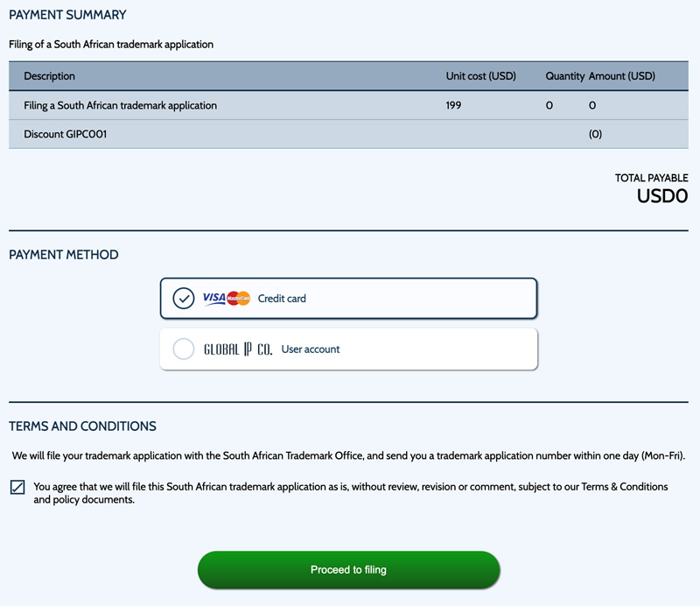The height and width of the screenshot is (606, 700).
Task: Click the MasterCard logo icon
Action: pyautogui.click(x=238, y=298)
